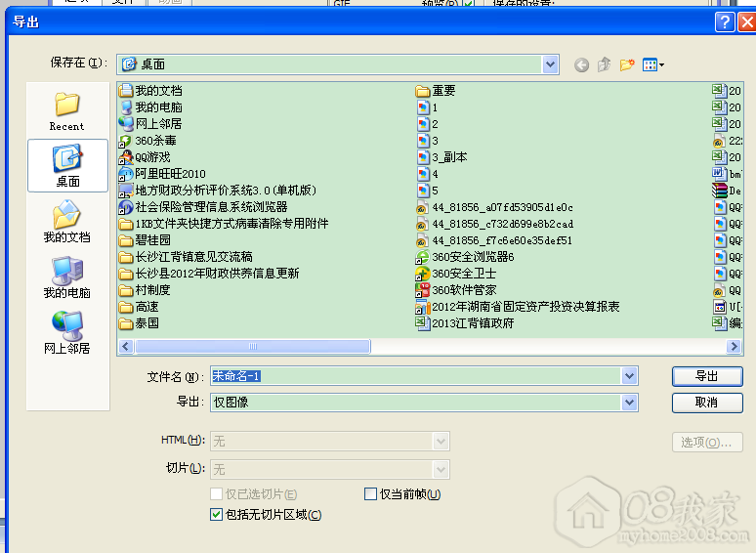Viewport: 756px width, 553px height.
Task: Click the help question mark button
Action: click(x=723, y=22)
